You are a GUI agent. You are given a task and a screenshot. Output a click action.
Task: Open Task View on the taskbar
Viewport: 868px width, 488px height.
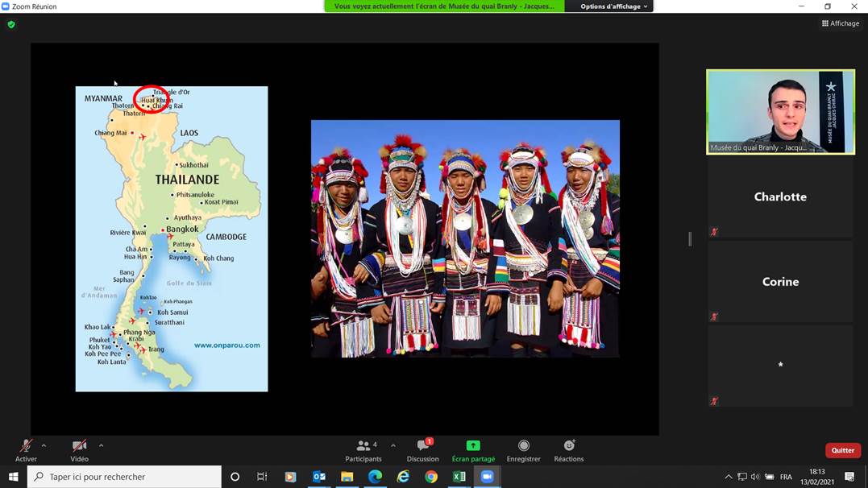click(262, 477)
